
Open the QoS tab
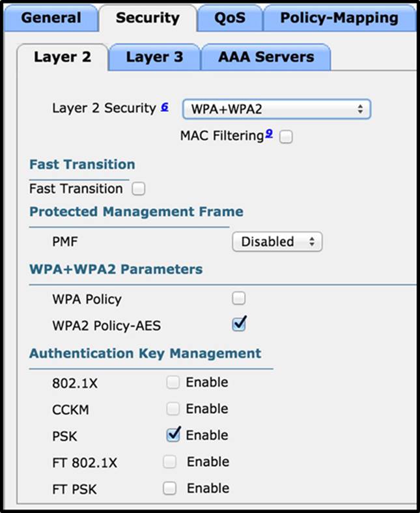230,18
